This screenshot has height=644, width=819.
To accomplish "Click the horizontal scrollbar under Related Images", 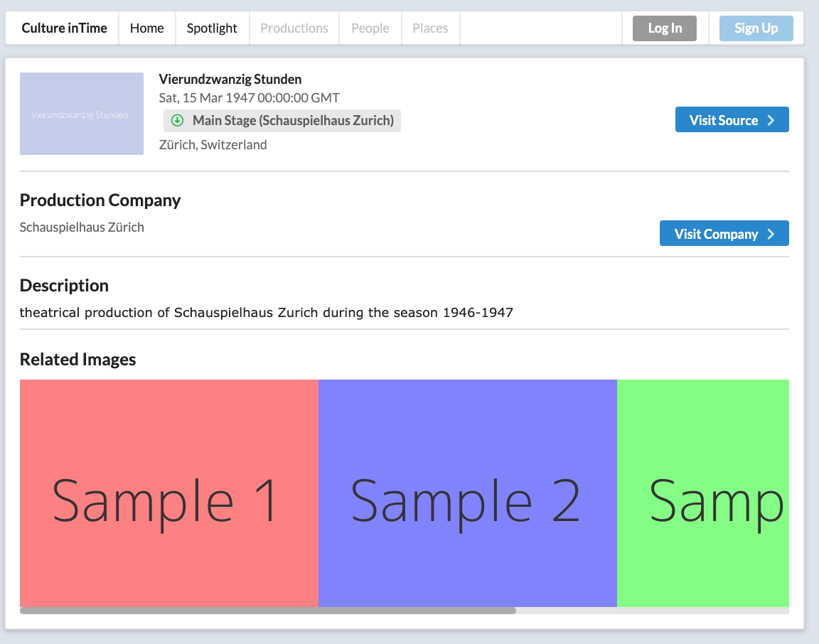I will (x=268, y=611).
